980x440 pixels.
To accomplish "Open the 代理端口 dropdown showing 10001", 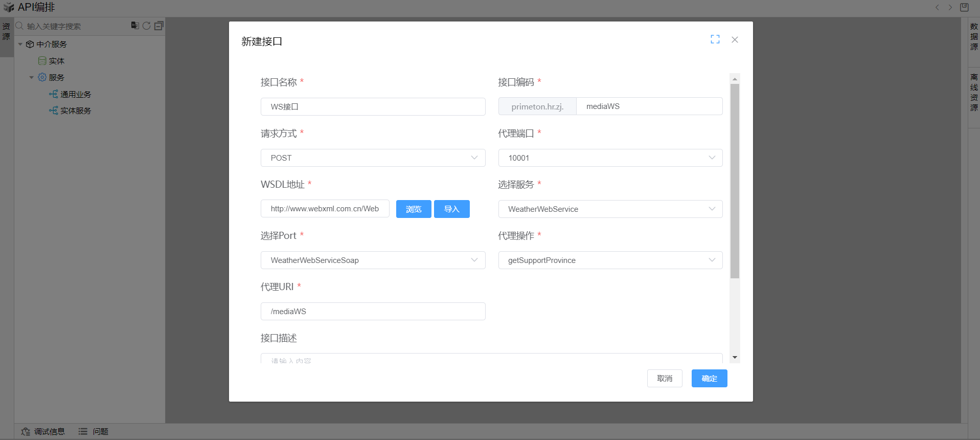I will (x=610, y=158).
